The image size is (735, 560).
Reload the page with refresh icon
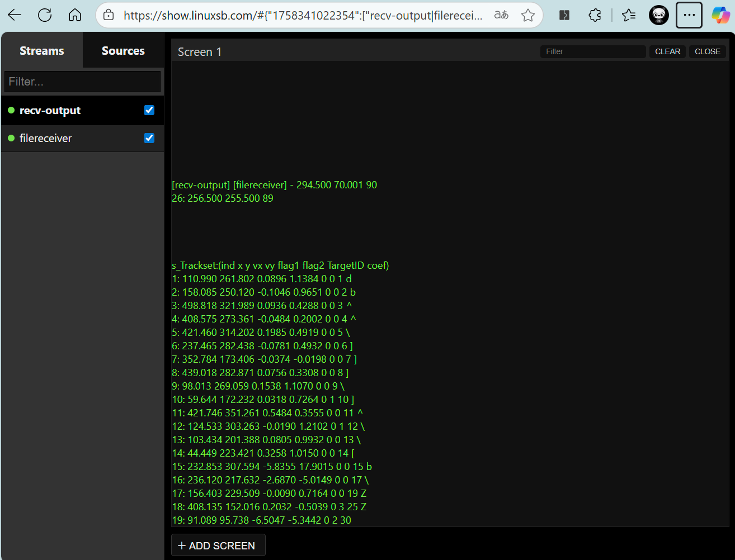(x=45, y=16)
